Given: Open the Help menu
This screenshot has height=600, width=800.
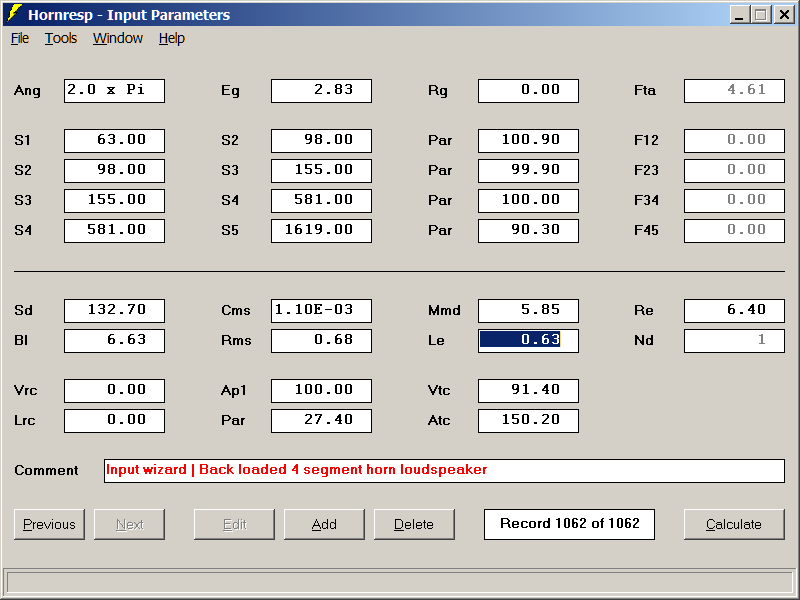Looking at the screenshot, I should click(x=171, y=38).
